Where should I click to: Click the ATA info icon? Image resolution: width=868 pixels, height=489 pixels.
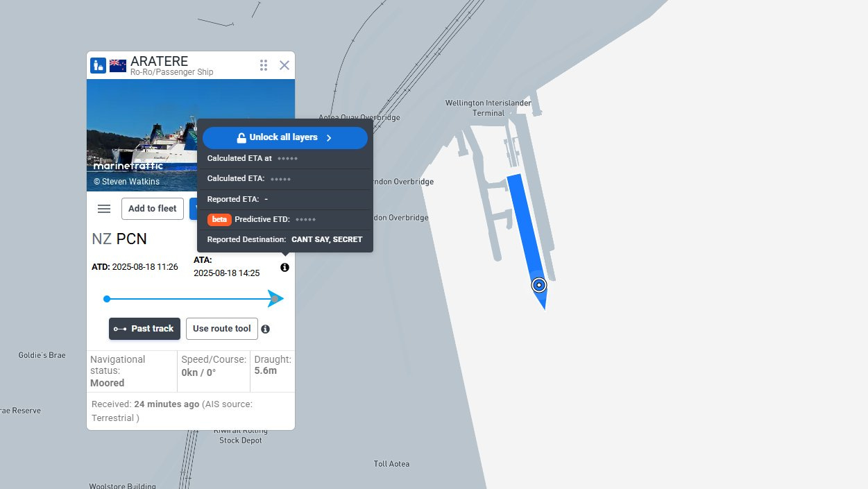(x=284, y=268)
